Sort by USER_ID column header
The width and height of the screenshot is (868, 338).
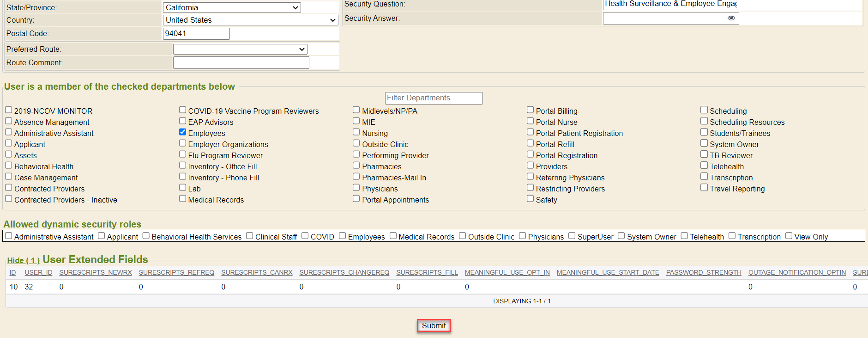(38, 272)
